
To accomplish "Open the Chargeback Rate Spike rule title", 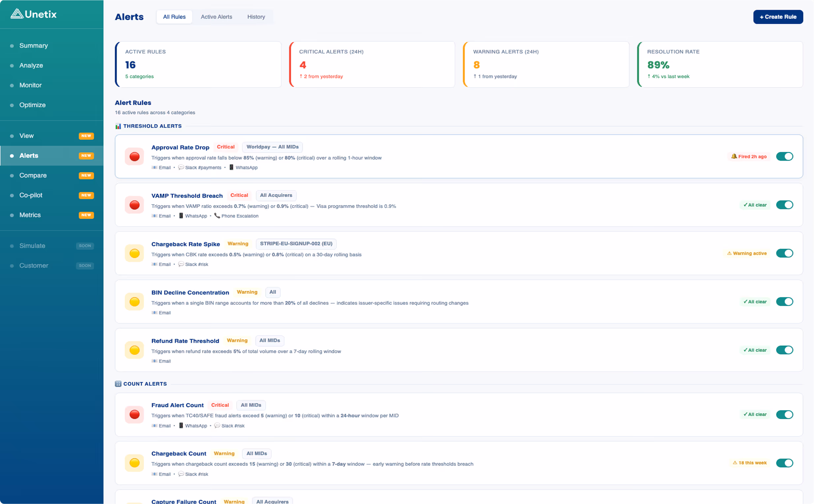I will pos(186,244).
